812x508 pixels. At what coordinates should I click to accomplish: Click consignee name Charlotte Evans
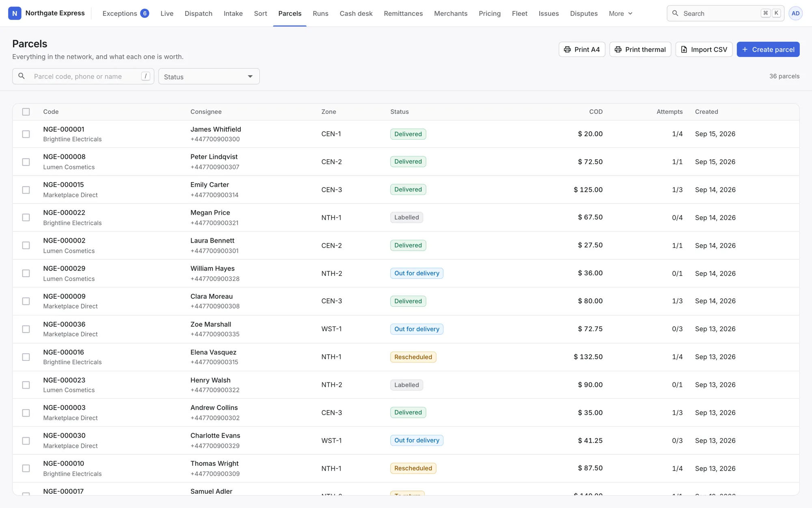coord(215,435)
